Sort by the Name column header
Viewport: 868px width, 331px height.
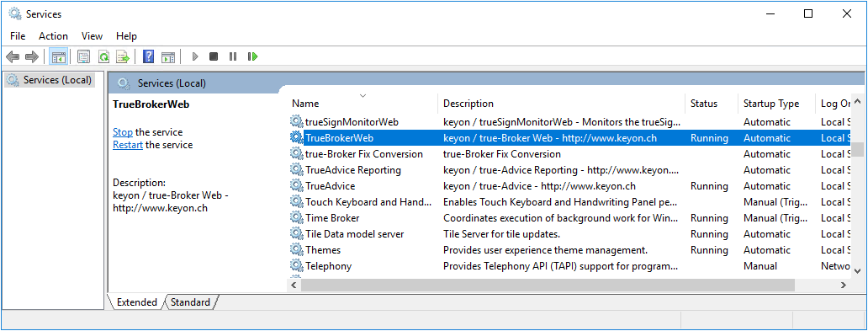click(x=363, y=103)
